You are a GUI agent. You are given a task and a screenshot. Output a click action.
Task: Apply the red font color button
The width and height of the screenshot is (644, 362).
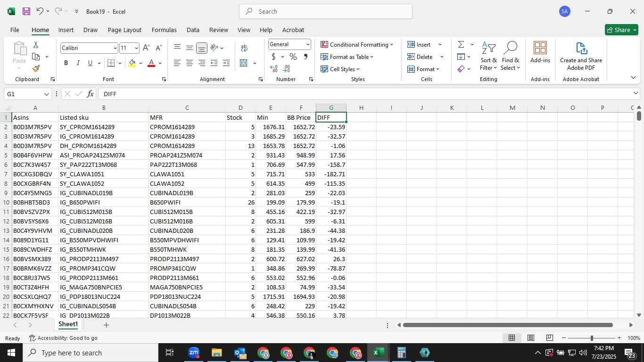pyautogui.click(x=151, y=63)
